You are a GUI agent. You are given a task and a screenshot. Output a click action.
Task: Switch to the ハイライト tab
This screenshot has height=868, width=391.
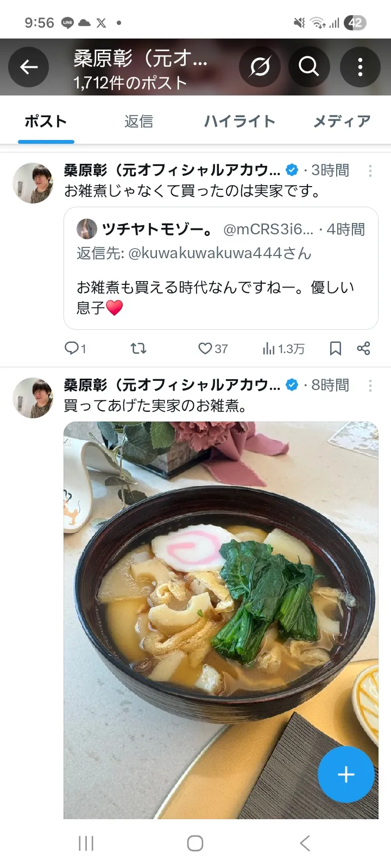239,121
